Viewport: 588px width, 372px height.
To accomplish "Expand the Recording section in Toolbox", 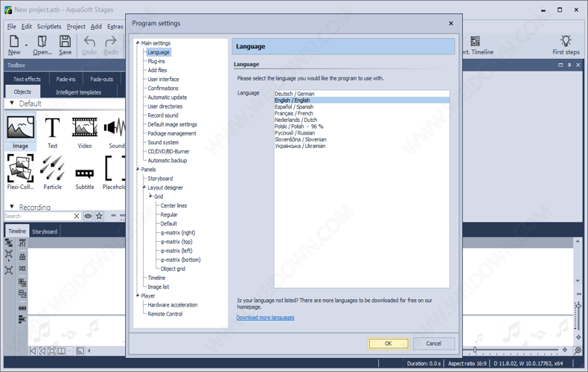I will [12, 207].
